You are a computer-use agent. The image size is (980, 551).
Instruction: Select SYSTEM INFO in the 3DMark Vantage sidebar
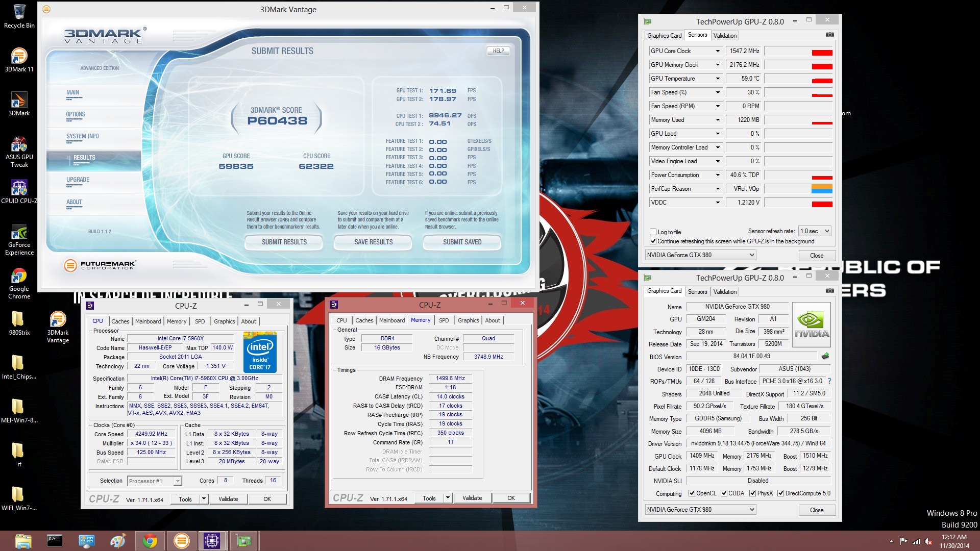[83, 136]
